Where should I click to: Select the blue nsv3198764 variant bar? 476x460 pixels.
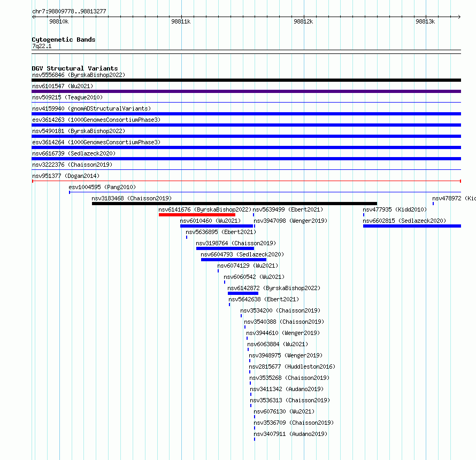tap(225, 248)
